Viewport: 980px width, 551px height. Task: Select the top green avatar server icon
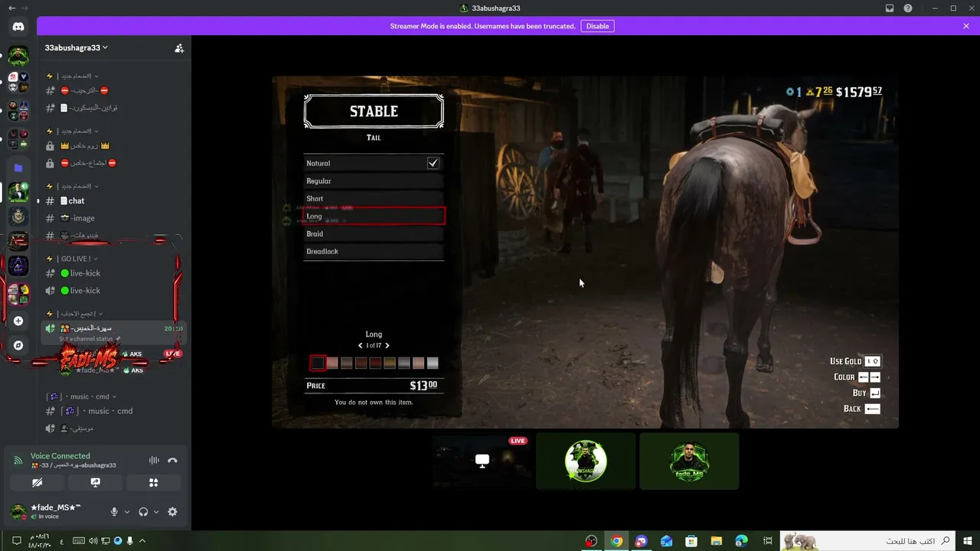tap(18, 56)
